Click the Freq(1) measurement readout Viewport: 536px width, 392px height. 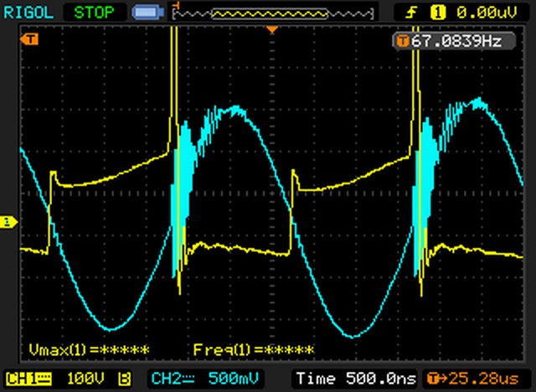[x=253, y=349]
